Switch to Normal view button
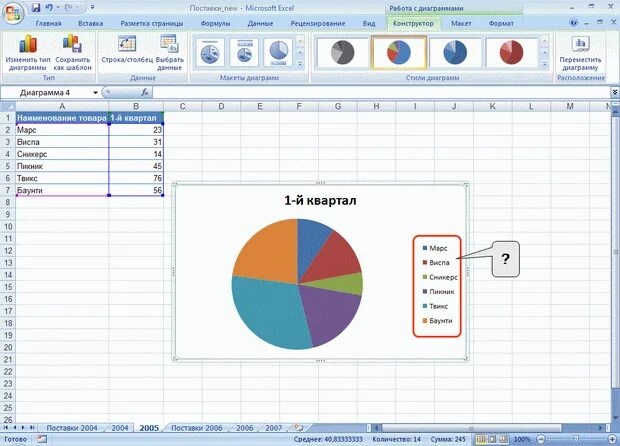Viewport: 620px width, 446px height. (481, 439)
